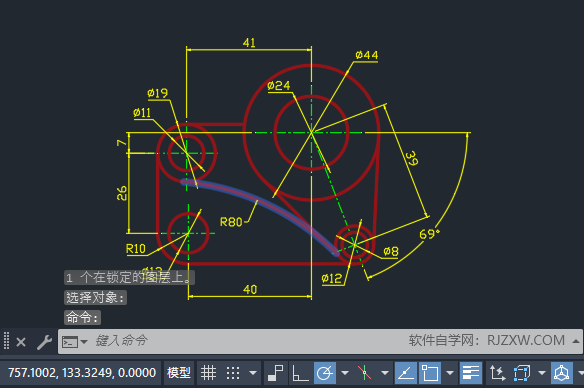Screen dimensions: 584x388
Task: Click the 选择对象: history line
Action: pos(95,298)
